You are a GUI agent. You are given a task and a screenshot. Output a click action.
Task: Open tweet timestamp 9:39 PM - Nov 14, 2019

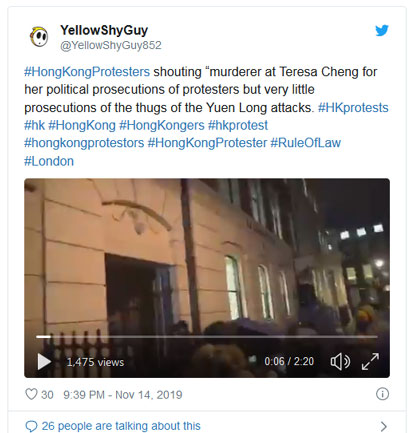(x=123, y=395)
